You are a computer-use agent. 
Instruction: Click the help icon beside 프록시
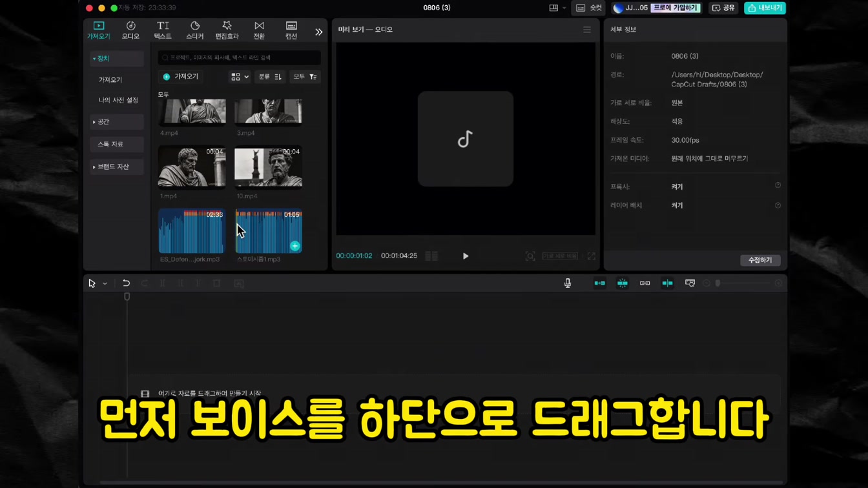click(x=778, y=185)
